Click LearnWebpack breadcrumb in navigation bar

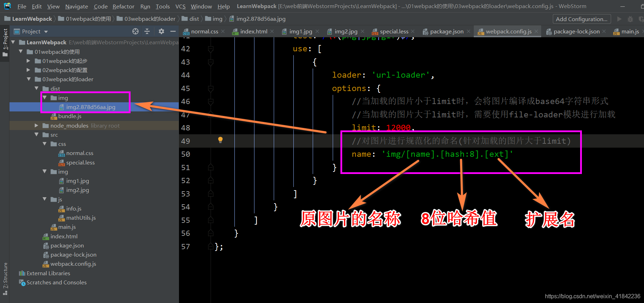click(28, 19)
